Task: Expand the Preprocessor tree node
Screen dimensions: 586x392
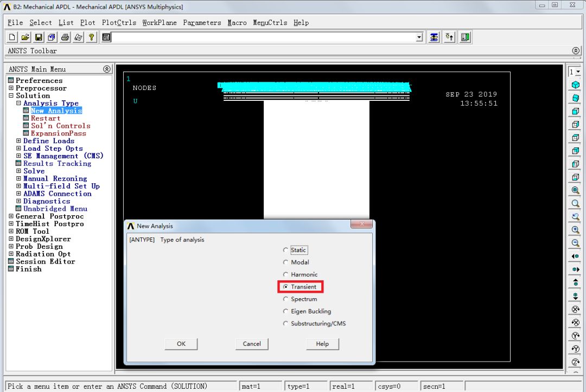Action: click(x=11, y=88)
